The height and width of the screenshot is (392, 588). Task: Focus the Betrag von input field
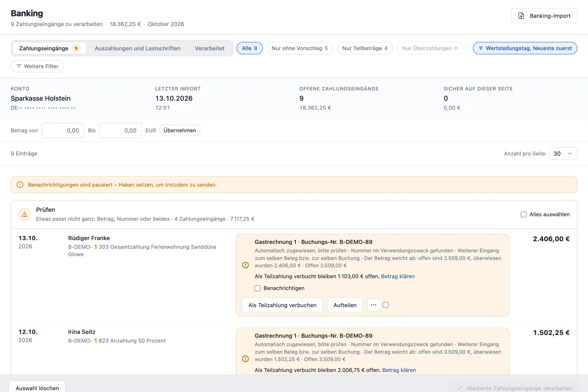(63, 130)
